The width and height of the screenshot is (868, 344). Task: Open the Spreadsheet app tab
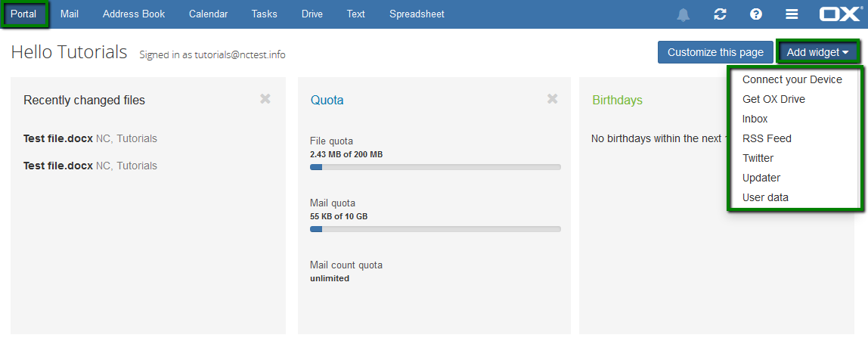(417, 14)
